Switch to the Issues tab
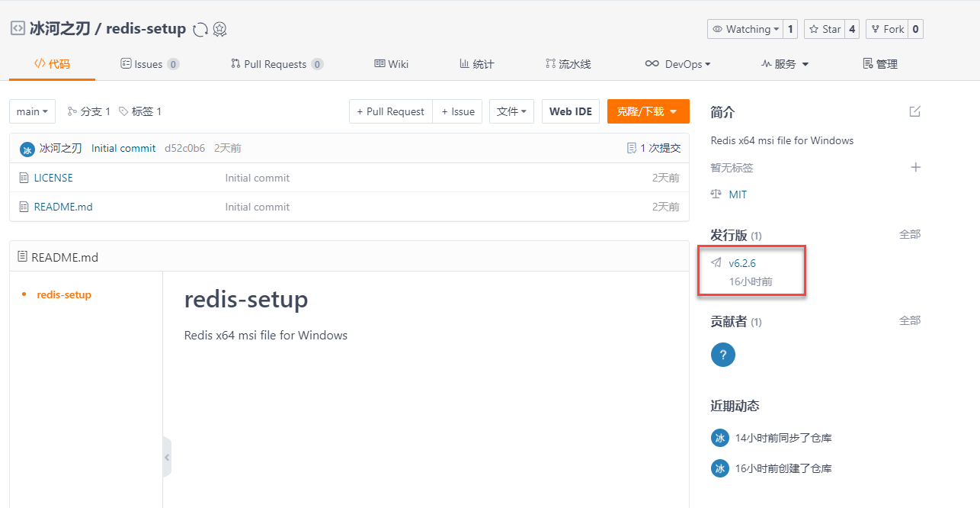980x508 pixels. (149, 64)
